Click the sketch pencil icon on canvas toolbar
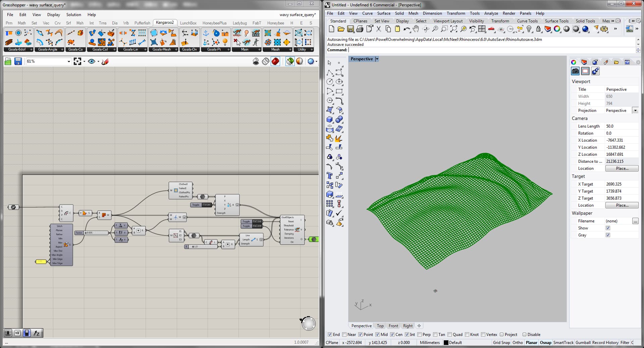 coord(105,61)
